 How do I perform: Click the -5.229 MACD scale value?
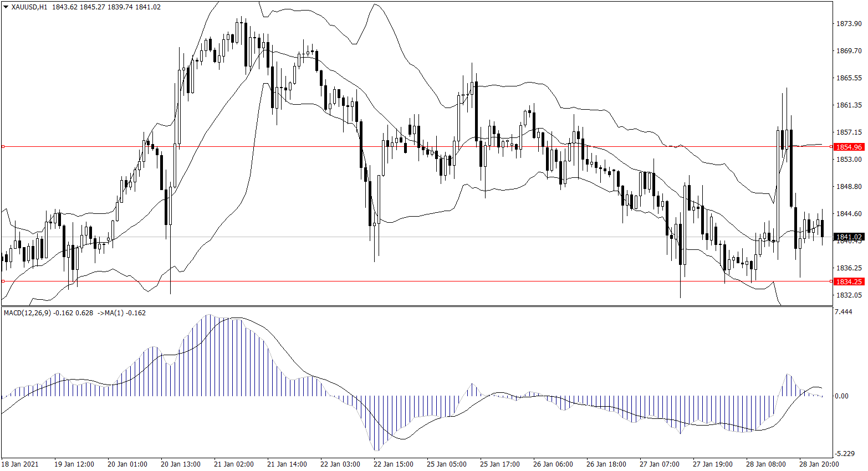click(x=844, y=454)
